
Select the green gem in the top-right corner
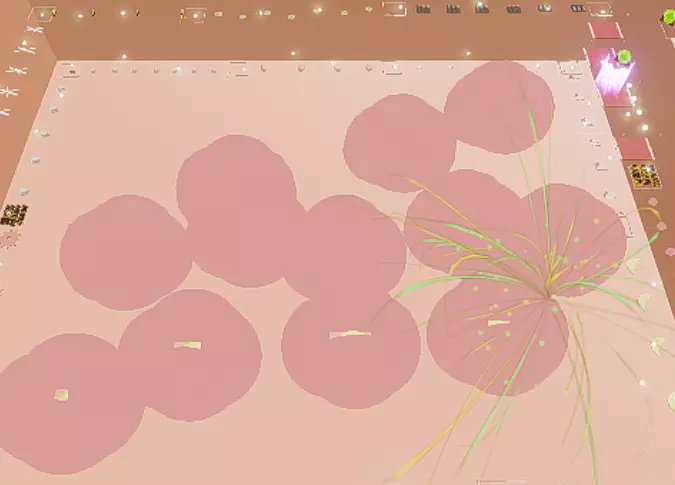pyautogui.click(x=668, y=17)
